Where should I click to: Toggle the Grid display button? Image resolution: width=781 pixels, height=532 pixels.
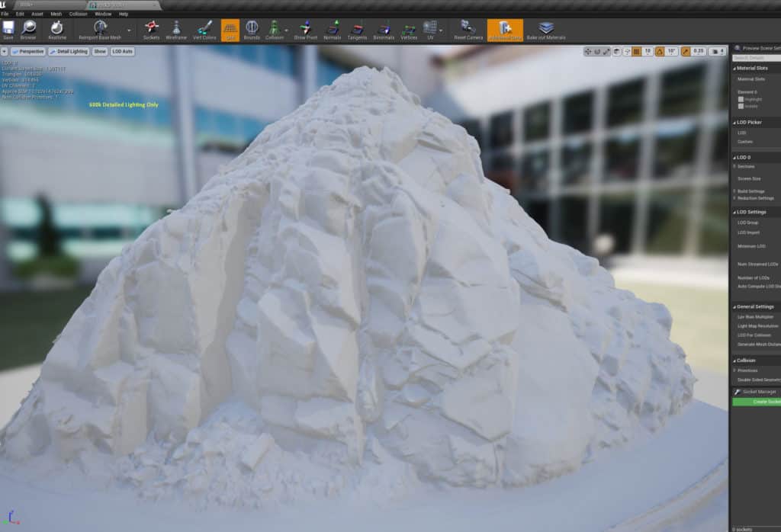(x=230, y=30)
